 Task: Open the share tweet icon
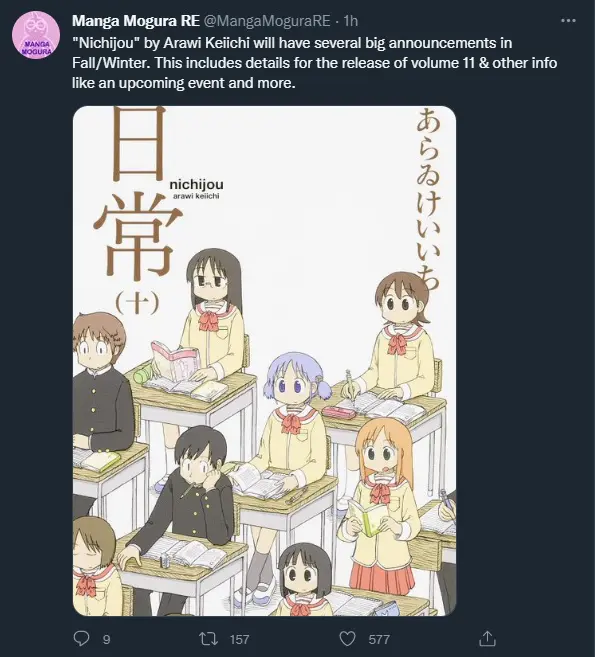(x=487, y=639)
